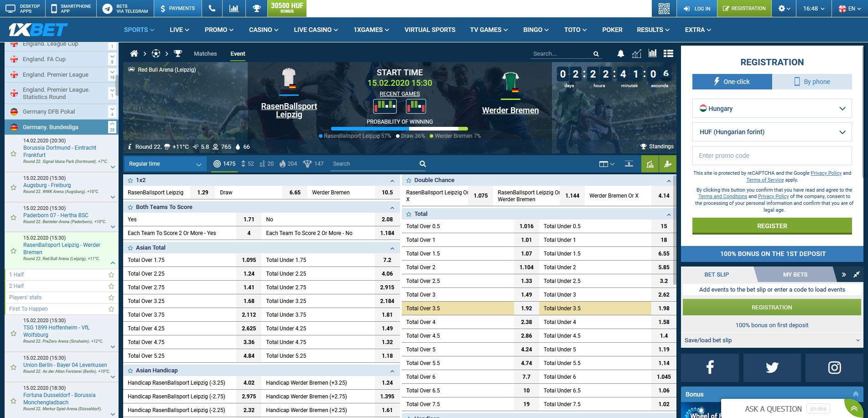Click the LOG IN button
868x418 pixels.
tap(697, 8)
